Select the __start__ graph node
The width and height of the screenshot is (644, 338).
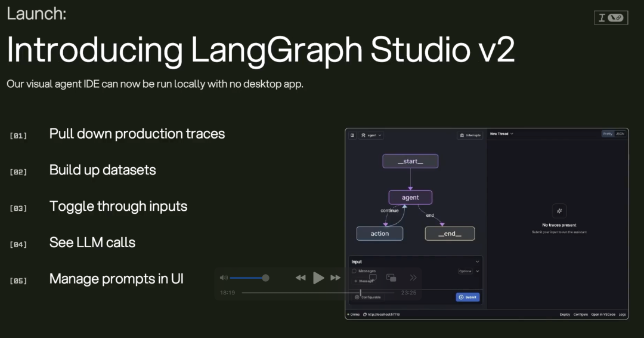tap(410, 161)
